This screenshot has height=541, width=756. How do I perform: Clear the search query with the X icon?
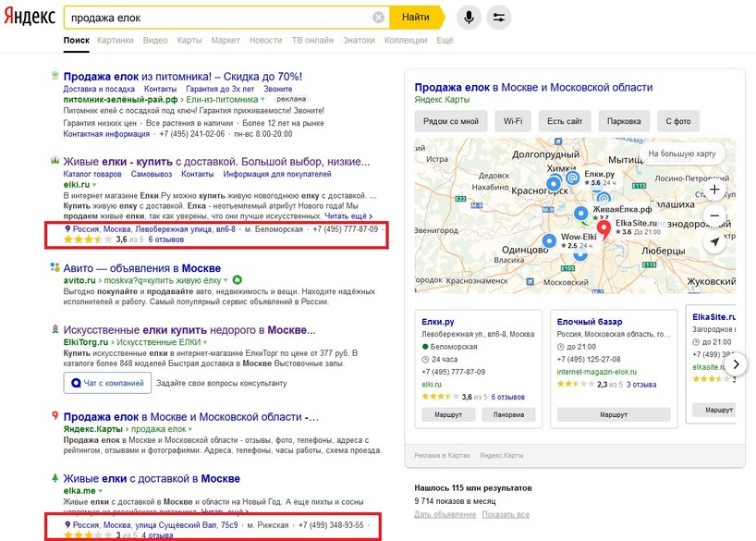pos(379,18)
